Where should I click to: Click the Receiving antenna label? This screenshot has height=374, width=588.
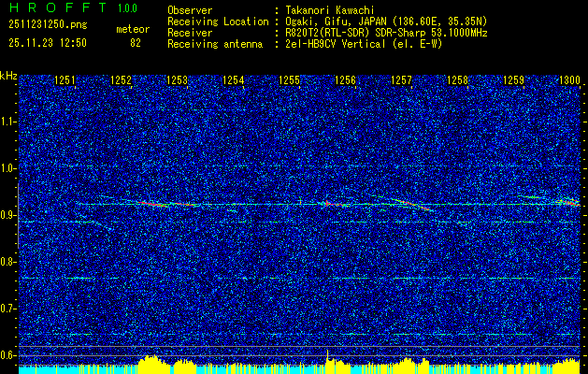tap(215, 44)
